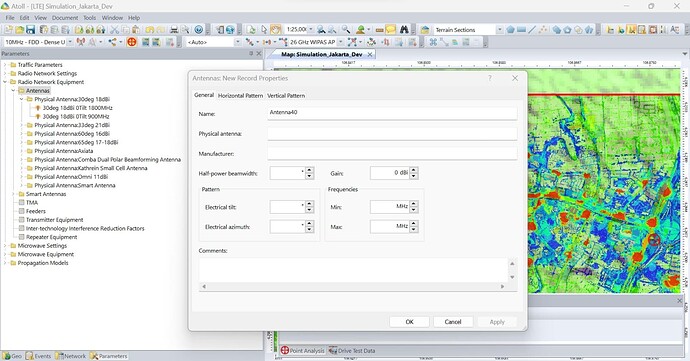Expand the Propagation Models folder
Viewport: 690px width, 361px height.
[x=5, y=263]
